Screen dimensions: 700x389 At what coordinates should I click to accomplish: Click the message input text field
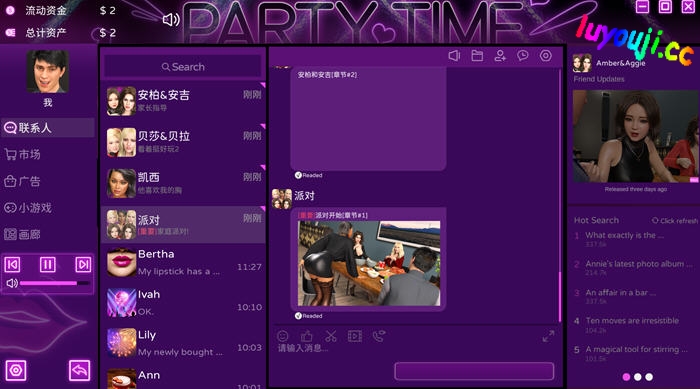415,348
